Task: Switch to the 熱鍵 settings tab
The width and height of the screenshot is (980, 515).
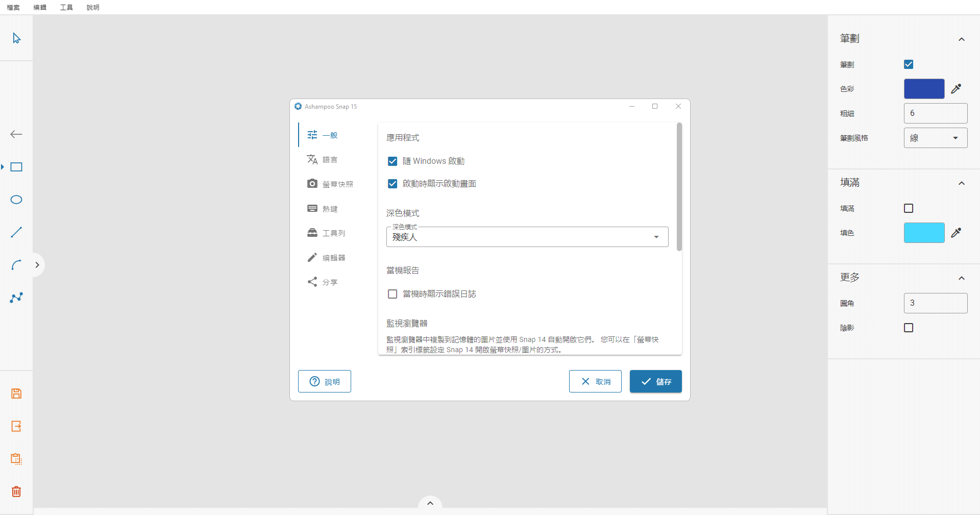Action: pyautogui.click(x=330, y=209)
